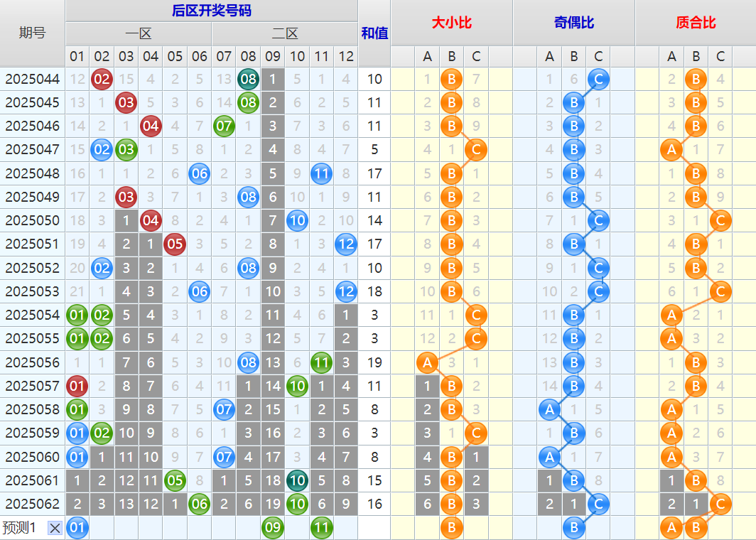Click green ball 11 in row 2025056
Image resolution: width=756 pixels, height=540 pixels.
321,362
